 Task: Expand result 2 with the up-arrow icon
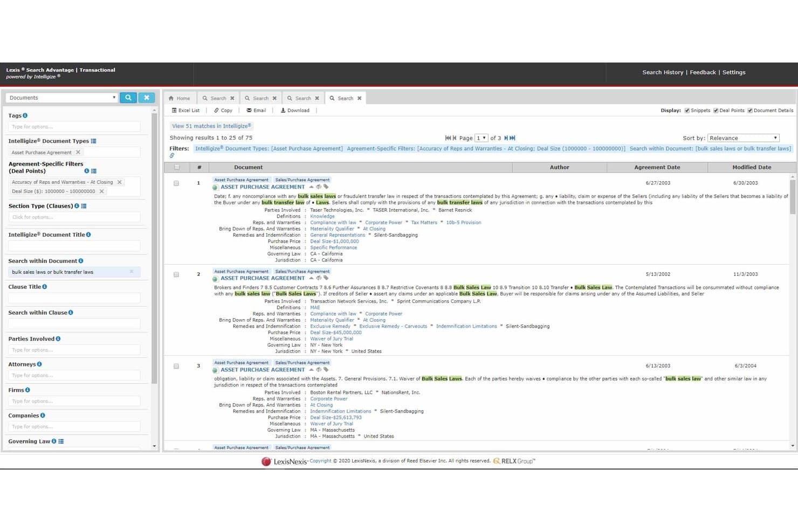pos(311,278)
